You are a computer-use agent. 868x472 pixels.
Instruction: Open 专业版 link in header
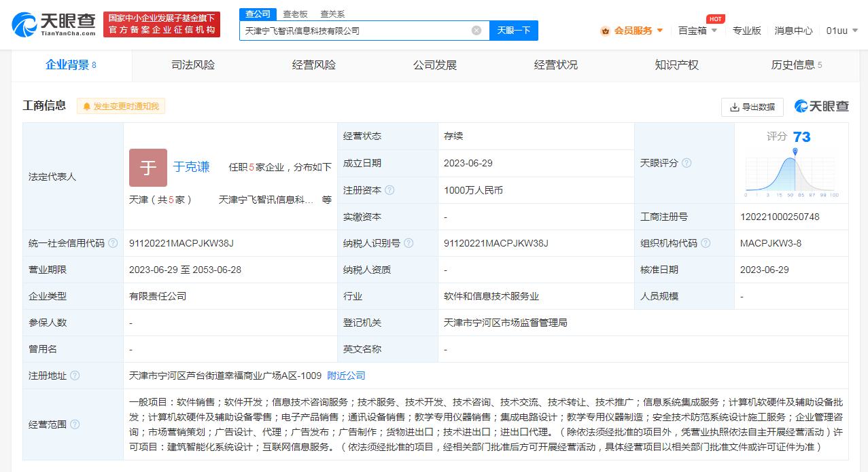(x=746, y=31)
